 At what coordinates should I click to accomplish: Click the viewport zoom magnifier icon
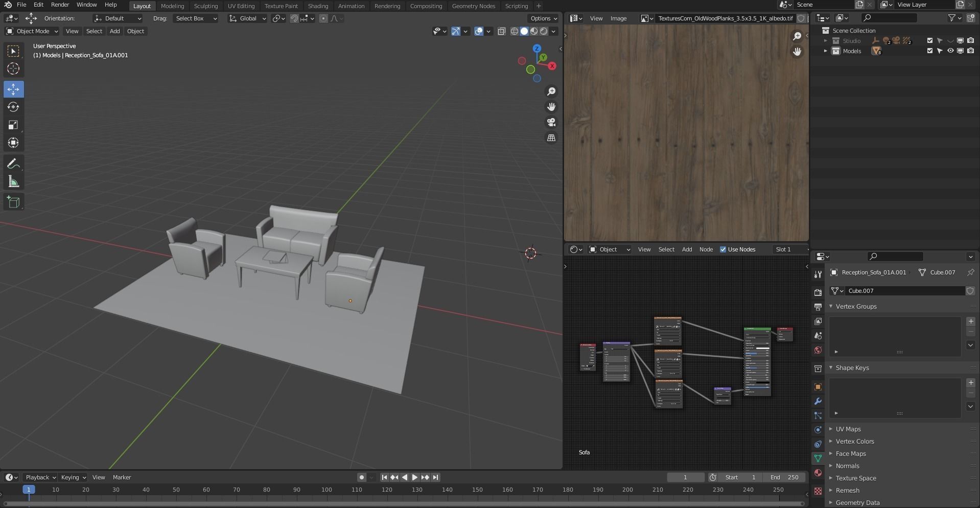tap(551, 91)
